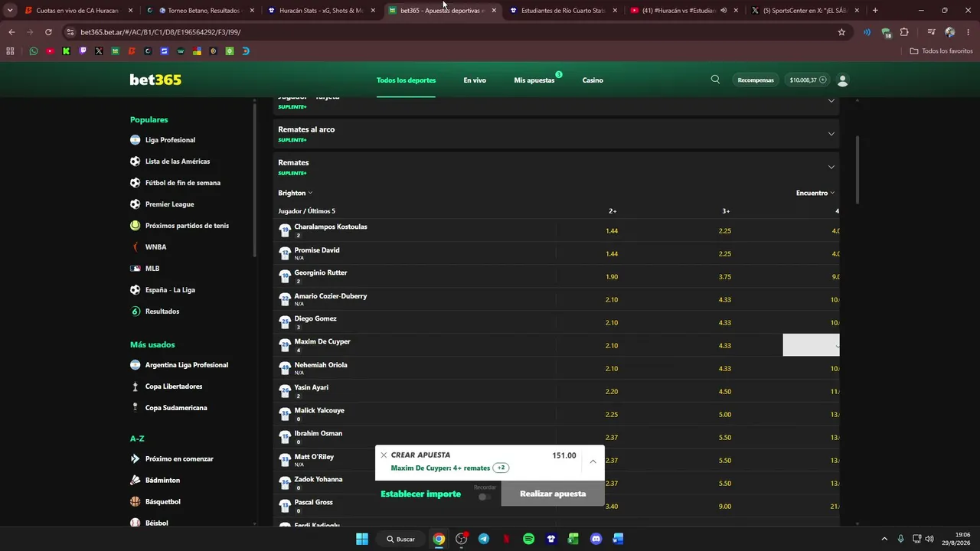980x551 pixels.
Task: Expand the Jugador Tarjeta section chevron
Action: [x=831, y=100]
